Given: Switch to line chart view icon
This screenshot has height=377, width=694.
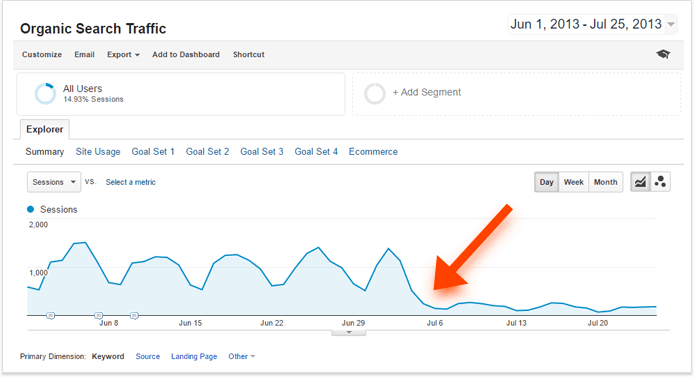Looking at the screenshot, I should pos(640,182).
